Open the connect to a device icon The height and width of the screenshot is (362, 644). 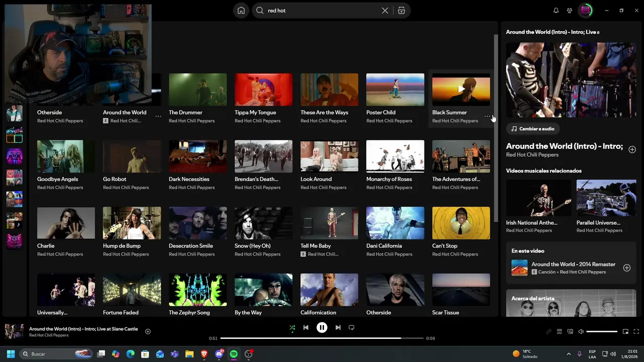pos(570,332)
